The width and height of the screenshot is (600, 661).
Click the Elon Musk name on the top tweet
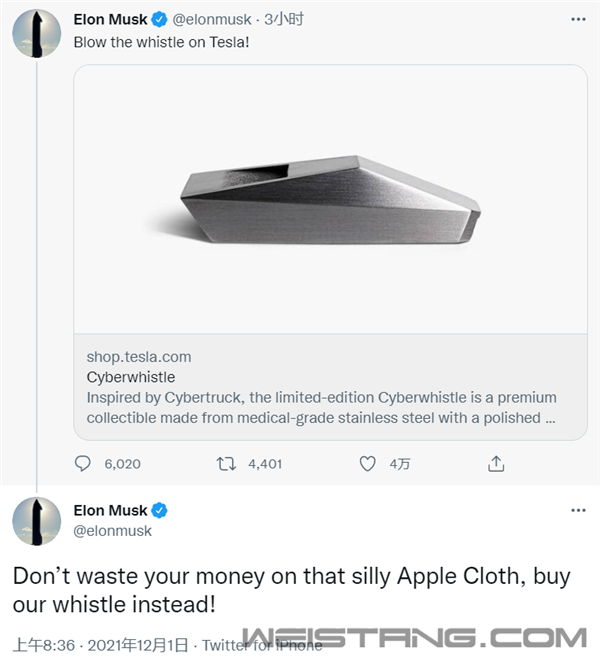point(110,19)
